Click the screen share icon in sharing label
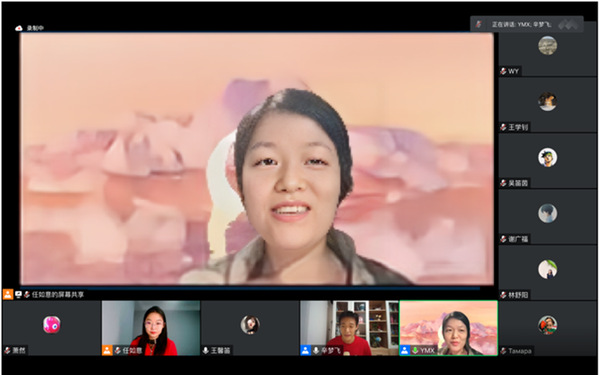This screenshot has height=375, width=599. point(18,294)
